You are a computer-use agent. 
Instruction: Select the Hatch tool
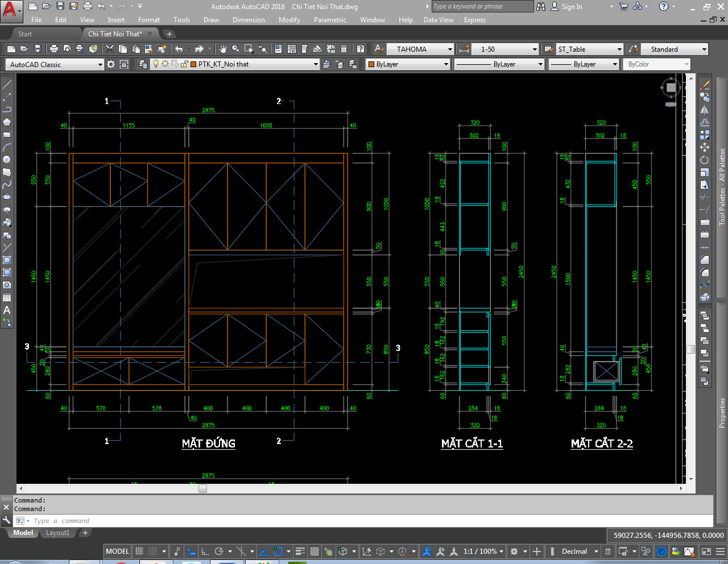(x=7, y=260)
